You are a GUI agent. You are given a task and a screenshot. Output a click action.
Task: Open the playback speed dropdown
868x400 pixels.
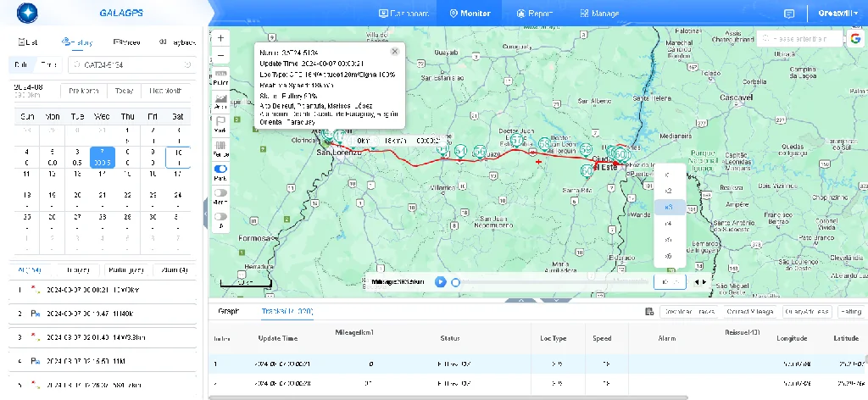670,282
